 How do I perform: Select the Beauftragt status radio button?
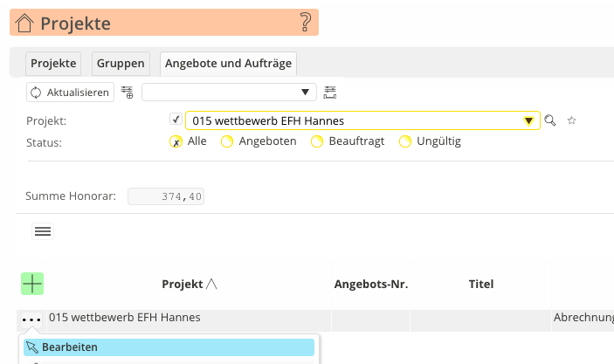tap(317, 141)
